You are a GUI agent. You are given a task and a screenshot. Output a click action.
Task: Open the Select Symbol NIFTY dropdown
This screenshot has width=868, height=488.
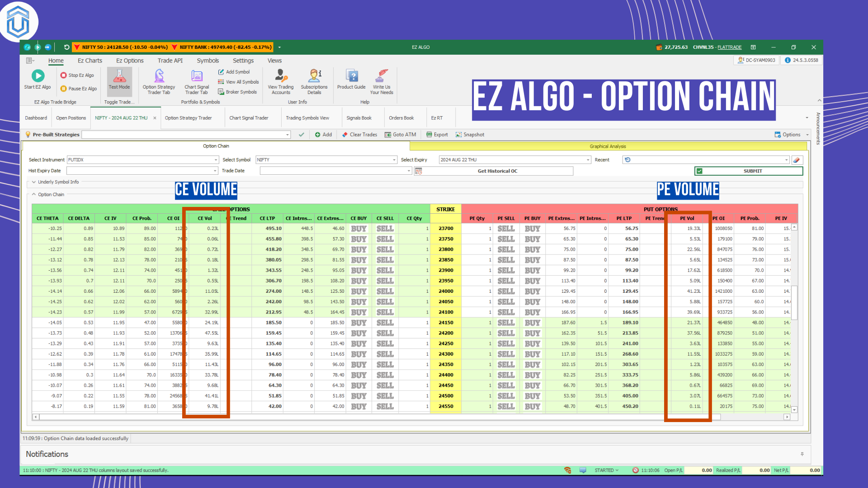pos(394,160)
